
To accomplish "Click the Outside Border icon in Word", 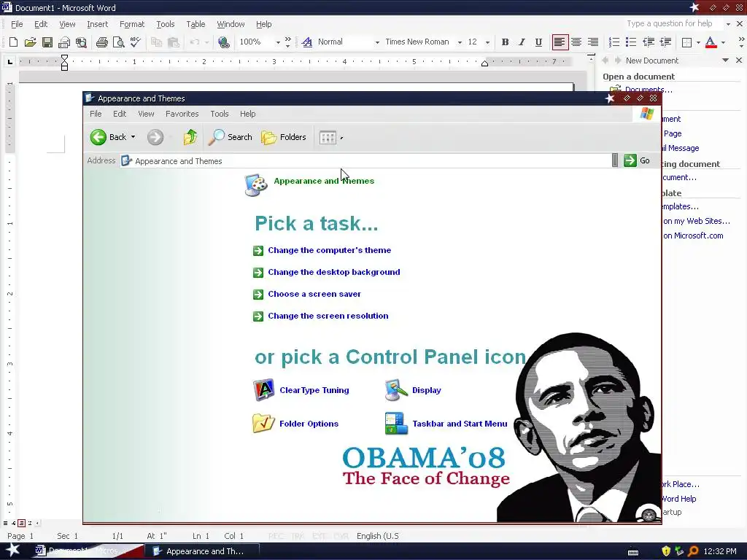I will coord(686,42).
